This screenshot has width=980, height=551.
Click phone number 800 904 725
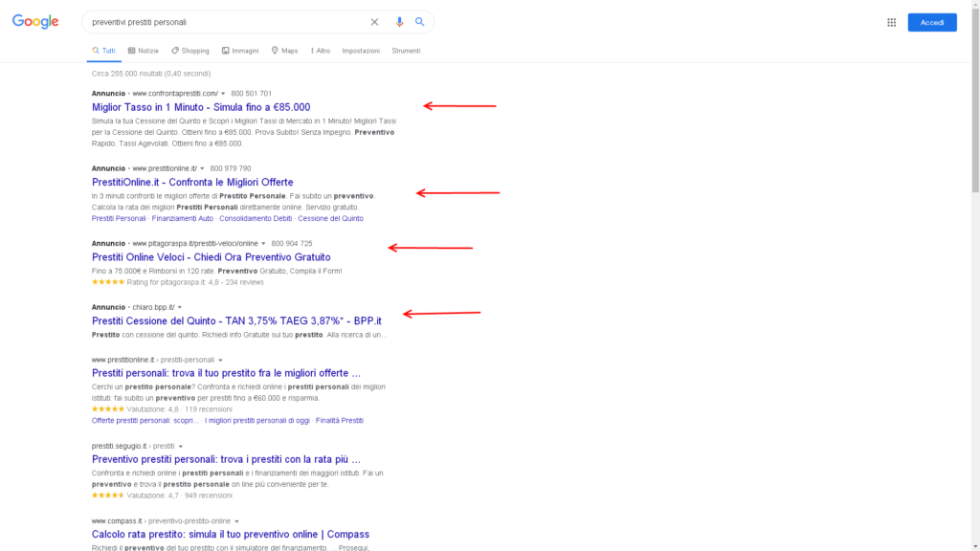coord(292,244)
